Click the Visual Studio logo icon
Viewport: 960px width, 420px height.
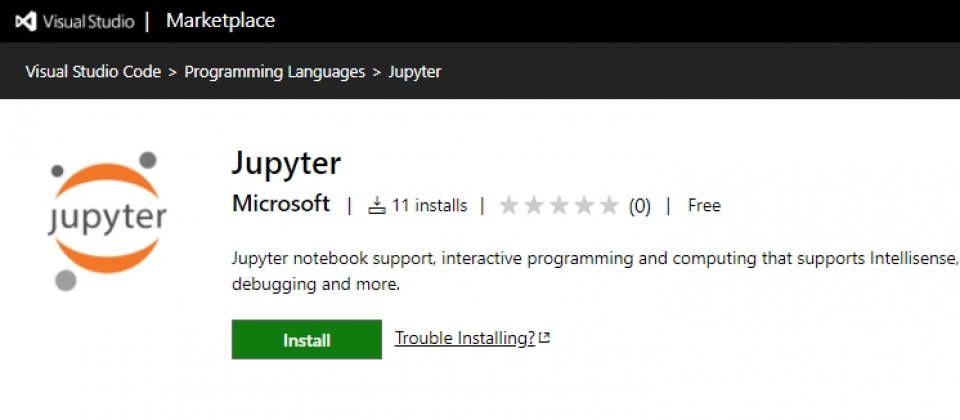pos(26,21)
